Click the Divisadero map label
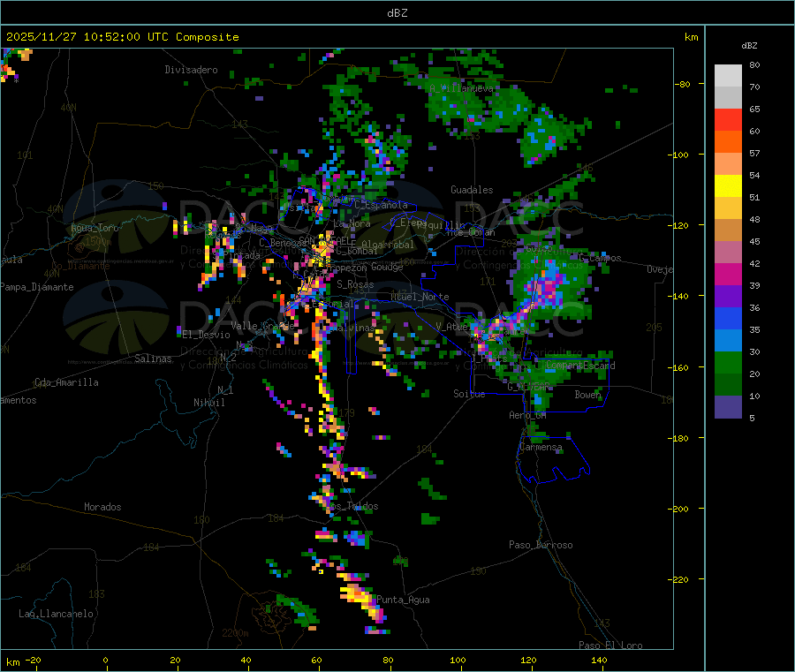The width and height of the screenshot is (795, 672). pos(191,70)
